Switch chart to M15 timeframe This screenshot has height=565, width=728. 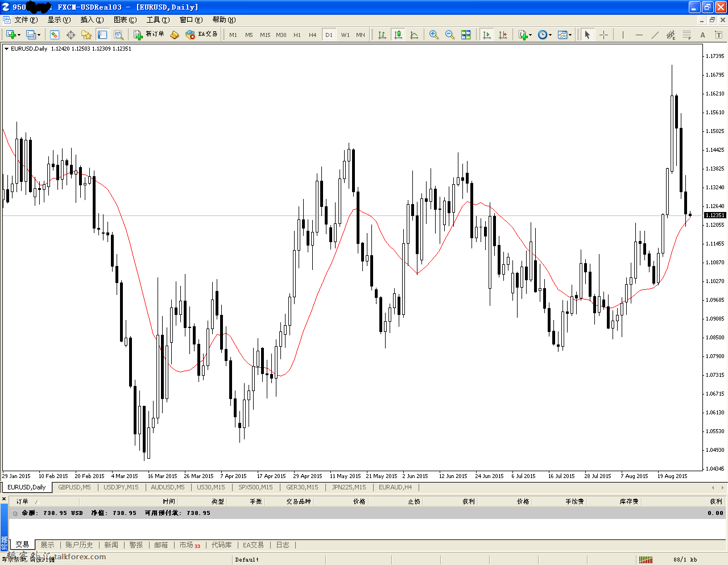(x=265, y=35)
